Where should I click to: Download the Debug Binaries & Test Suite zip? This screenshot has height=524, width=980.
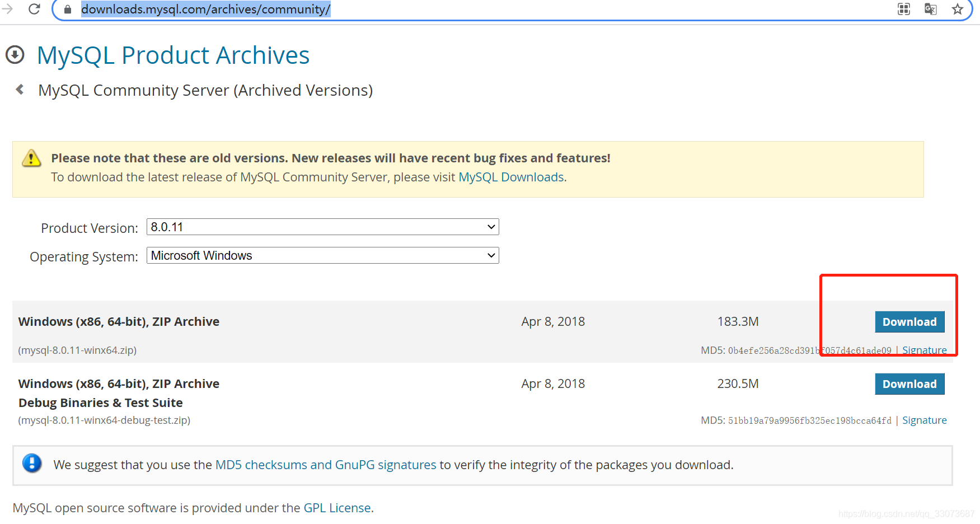(909, 384)
